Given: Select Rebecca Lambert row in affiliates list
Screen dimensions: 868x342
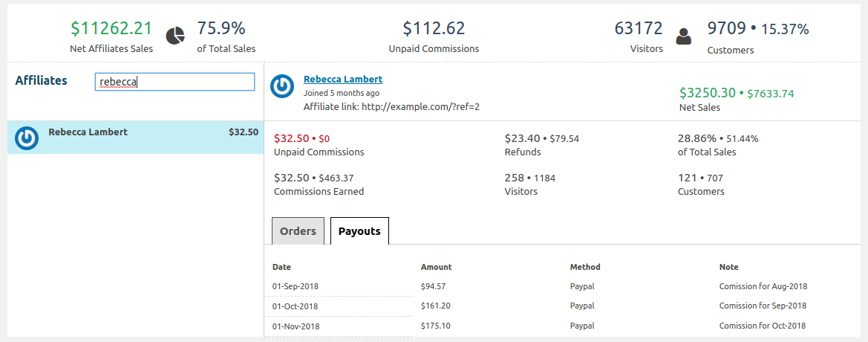Looking at the screenshot, I should [x=136, y=137].
